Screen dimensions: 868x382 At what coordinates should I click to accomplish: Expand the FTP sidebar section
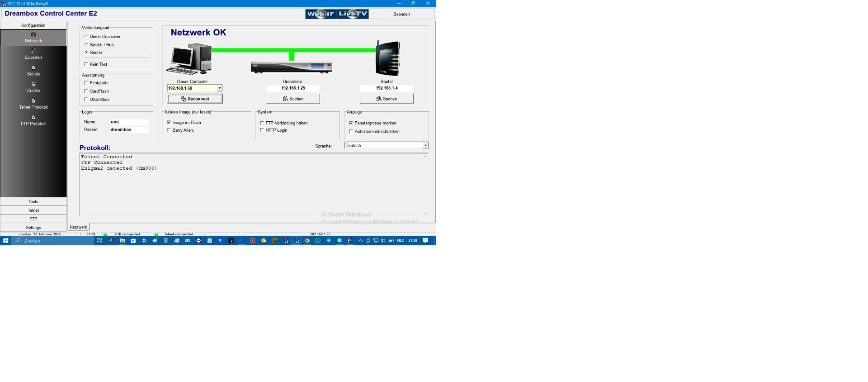(33, 219)
